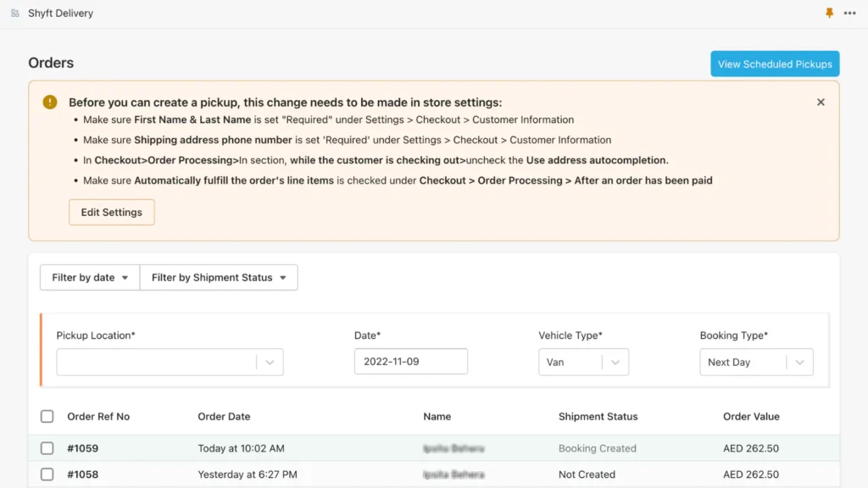Click the Orders page heading

coord(51,63)
